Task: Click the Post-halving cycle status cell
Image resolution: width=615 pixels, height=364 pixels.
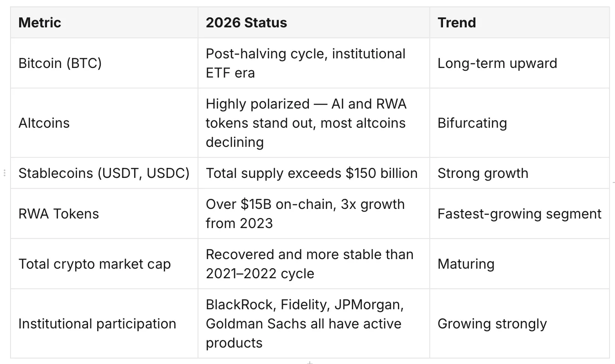Action: (314, 63)
